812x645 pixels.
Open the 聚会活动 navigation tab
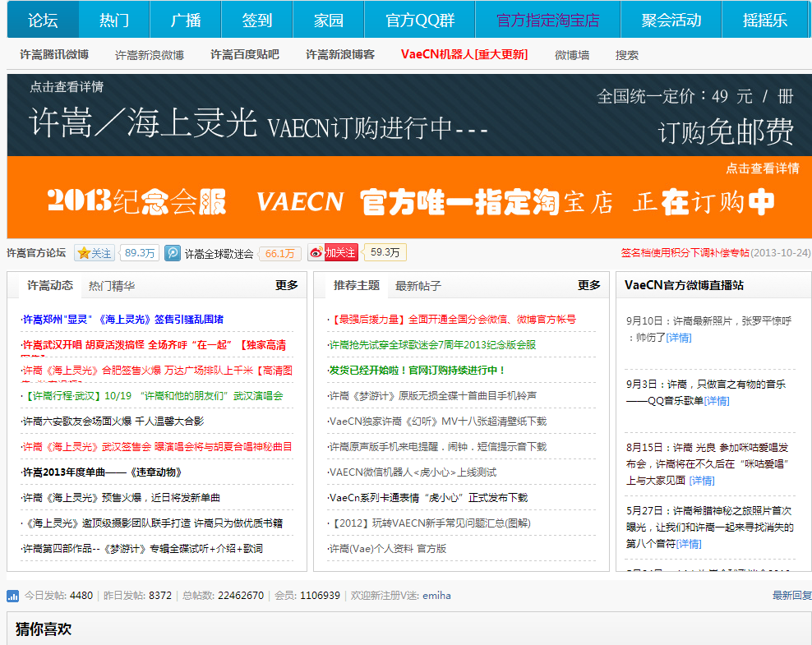coord(671,20)
